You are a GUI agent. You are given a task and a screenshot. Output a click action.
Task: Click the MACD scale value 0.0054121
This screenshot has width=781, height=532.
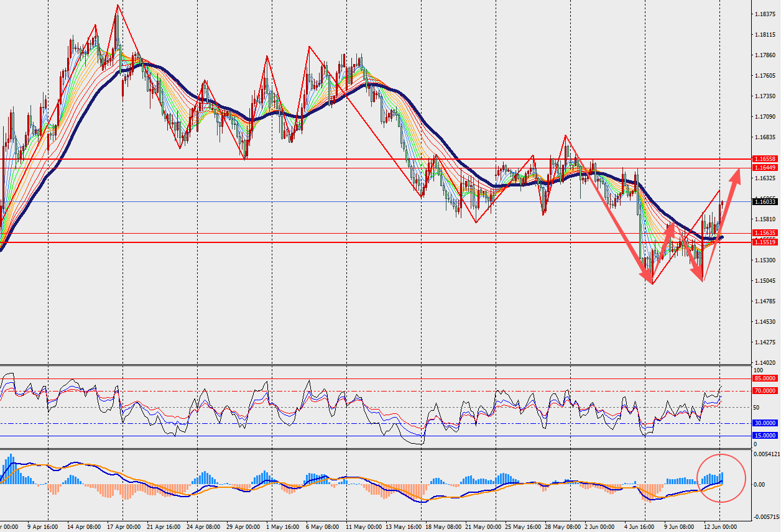766,454
